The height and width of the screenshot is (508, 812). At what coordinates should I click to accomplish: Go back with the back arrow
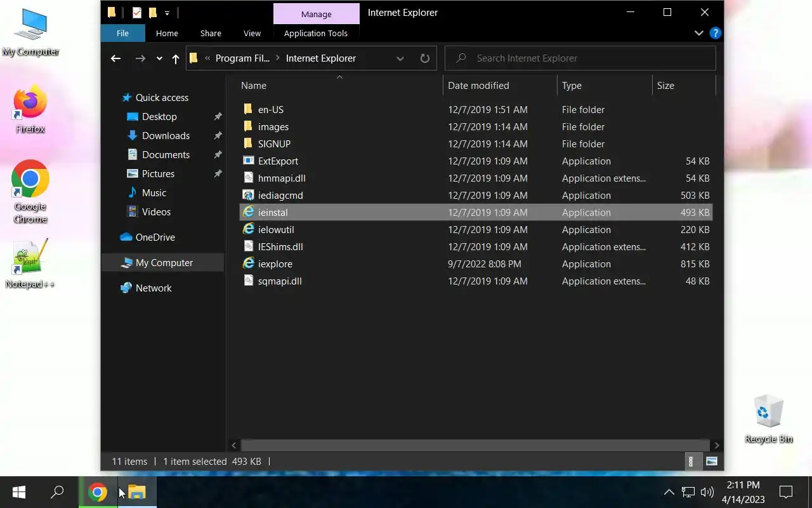(115, 58)
